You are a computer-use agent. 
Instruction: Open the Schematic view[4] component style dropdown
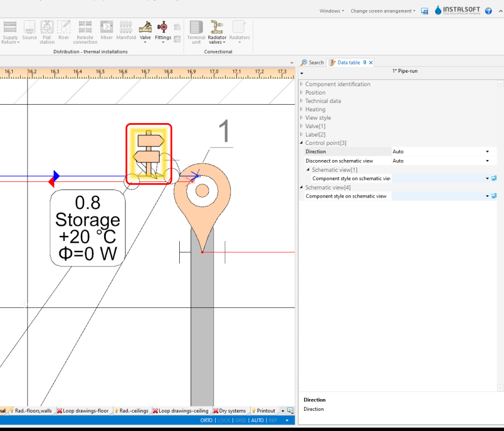487,196
